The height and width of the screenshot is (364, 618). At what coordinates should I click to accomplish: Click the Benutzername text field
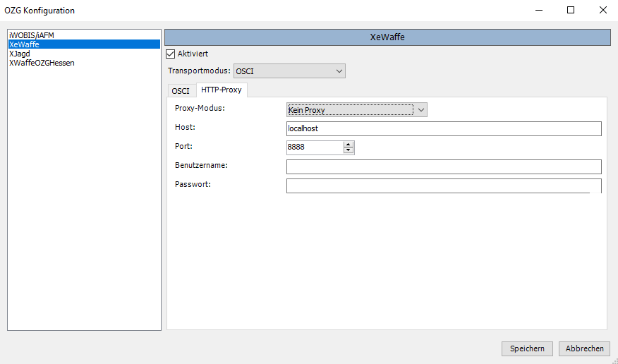coord(443,166)
